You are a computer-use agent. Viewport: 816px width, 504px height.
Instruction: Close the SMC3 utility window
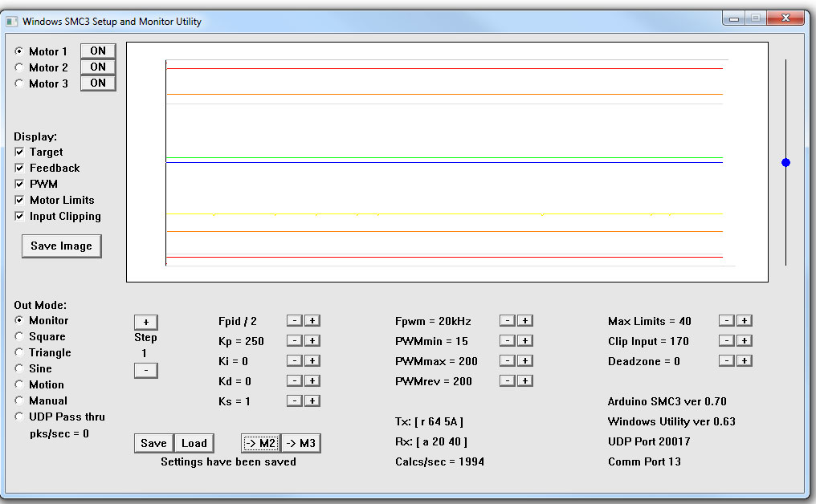[785, 18]
